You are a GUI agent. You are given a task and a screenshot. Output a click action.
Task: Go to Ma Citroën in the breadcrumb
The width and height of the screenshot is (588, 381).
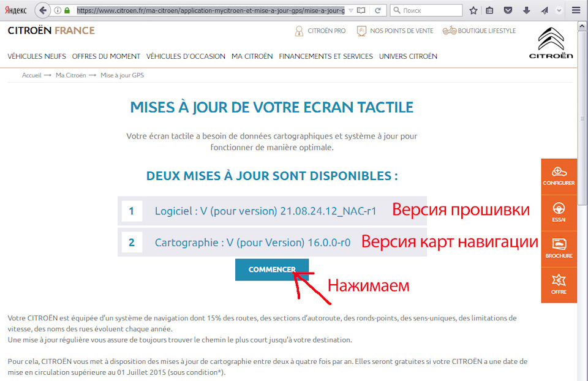(70, 75)
